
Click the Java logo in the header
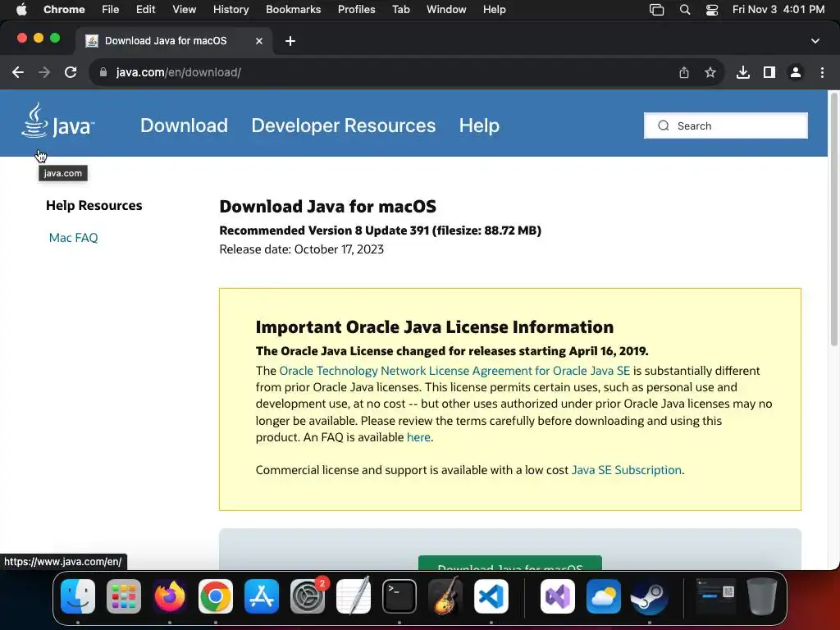[58, 121]
